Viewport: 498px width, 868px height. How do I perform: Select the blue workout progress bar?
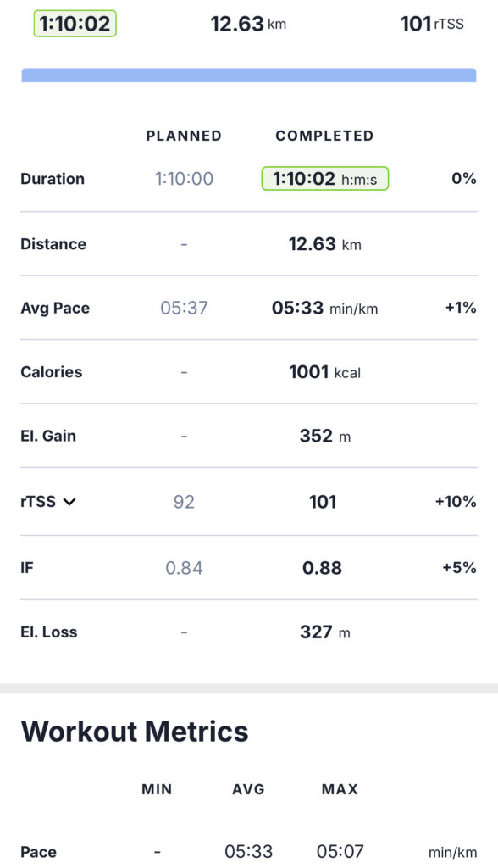(x=249, y=75)
